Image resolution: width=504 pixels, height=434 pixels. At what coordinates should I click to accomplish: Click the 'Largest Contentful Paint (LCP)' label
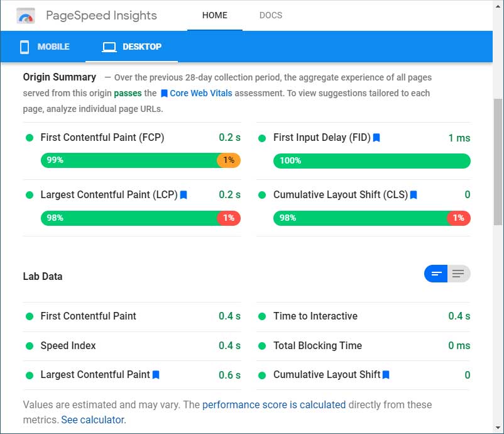(109, 195)
